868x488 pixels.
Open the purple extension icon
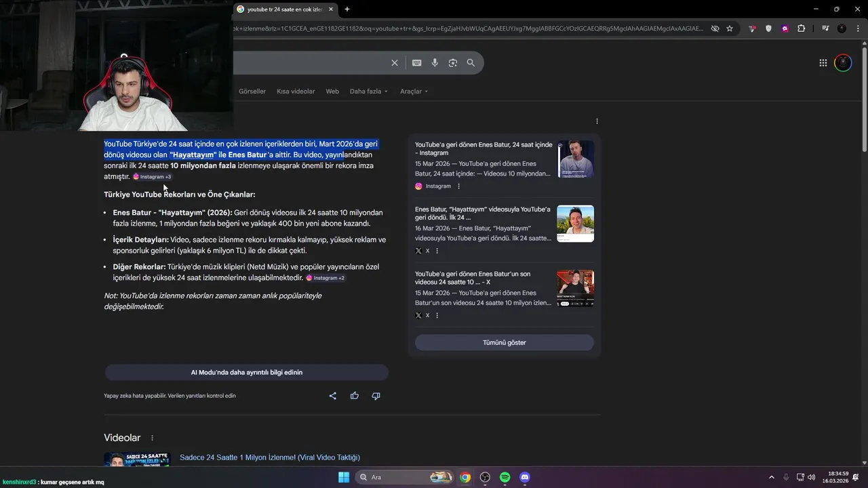[x=785, y=28]
